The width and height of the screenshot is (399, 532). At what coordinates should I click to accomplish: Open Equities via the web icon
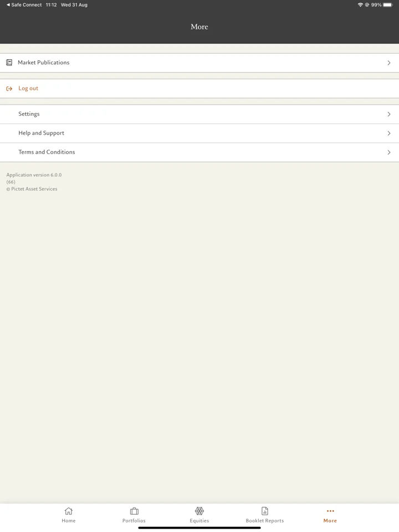click(x=199, y=511)
